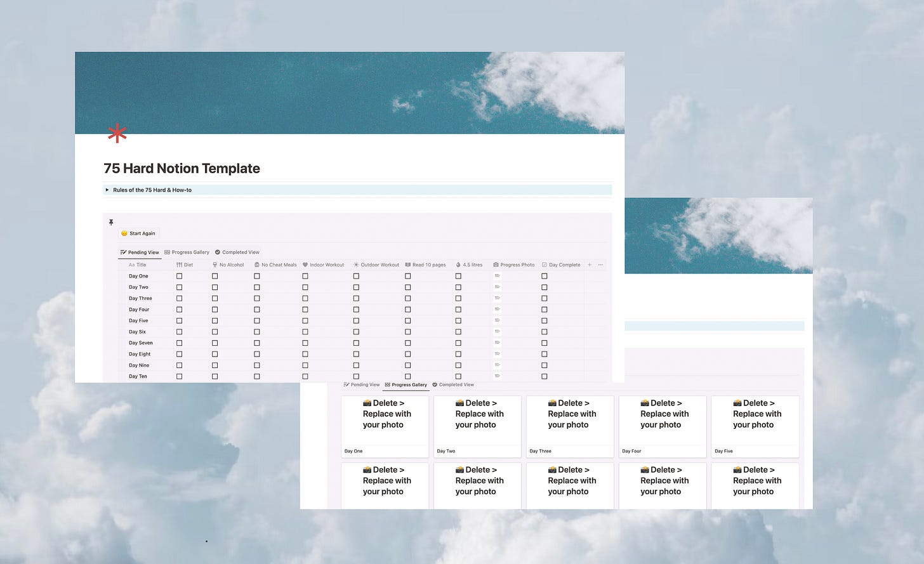Open the Progress Photo file for Day One
Image resolution: width=924 pixels, height=564 pixels.
[498, 276]
